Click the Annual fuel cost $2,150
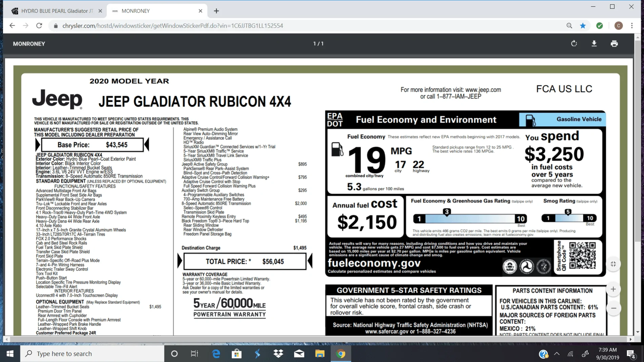This screenshot has height=362, width=644. [x=367, y=222]
